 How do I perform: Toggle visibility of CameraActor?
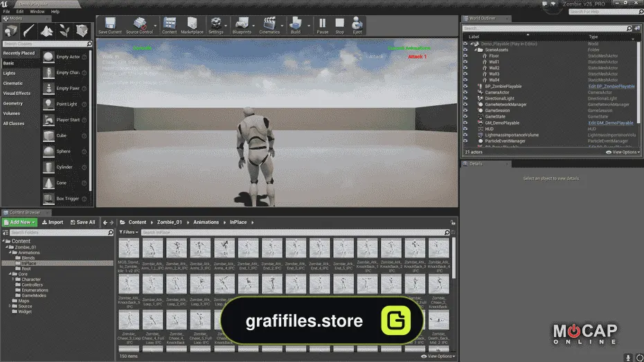[x=465, y=92]
